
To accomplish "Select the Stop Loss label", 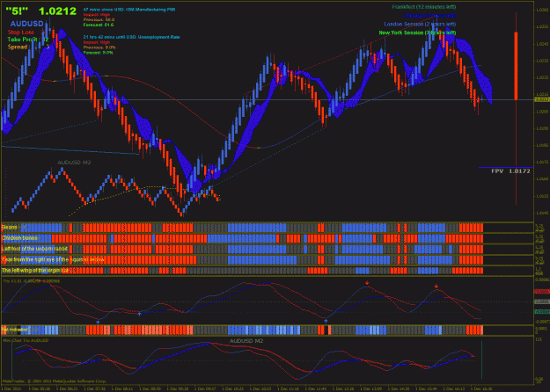I will tap(21, 33).
